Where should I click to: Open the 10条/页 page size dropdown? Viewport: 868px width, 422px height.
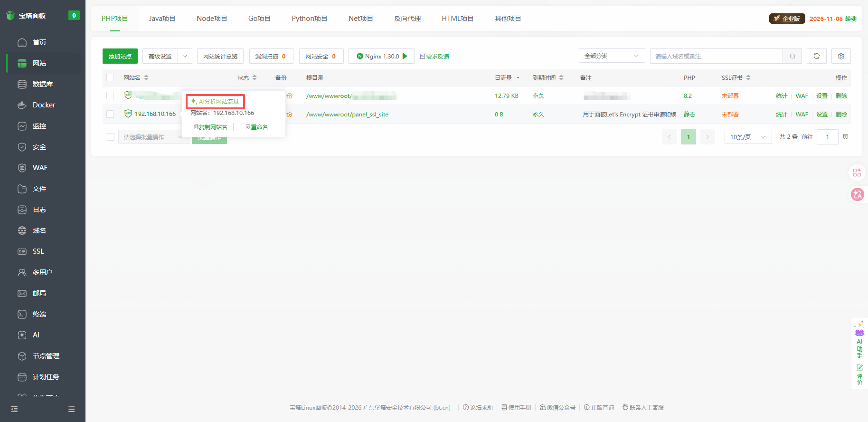point(748,137)
